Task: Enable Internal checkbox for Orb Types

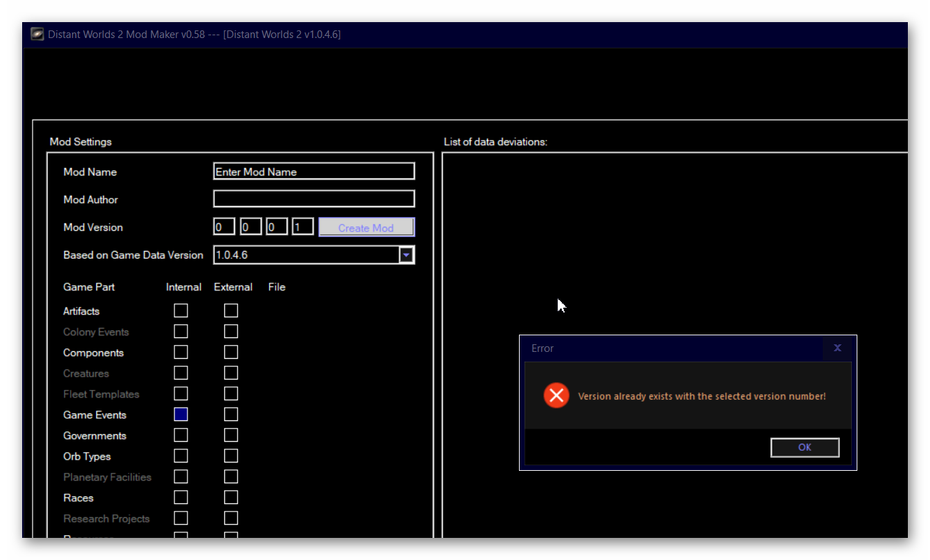Action: pyautogui.click(x=181, y=456)
